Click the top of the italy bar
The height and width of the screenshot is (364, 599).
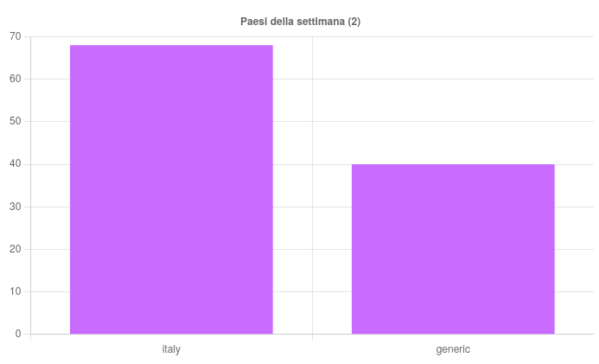tap(171, 47)
